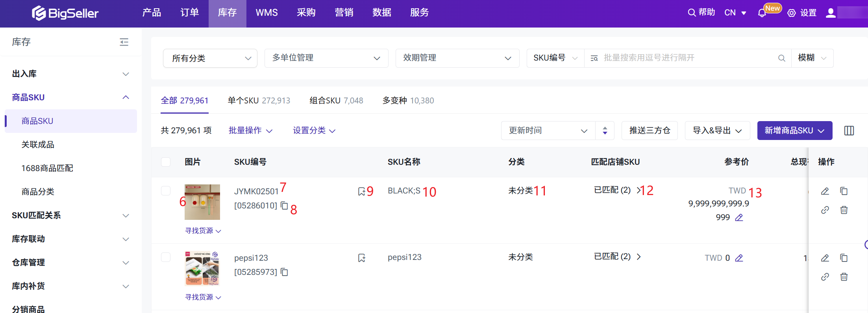Select the pepsi123 row checkbox

point(166,257)
